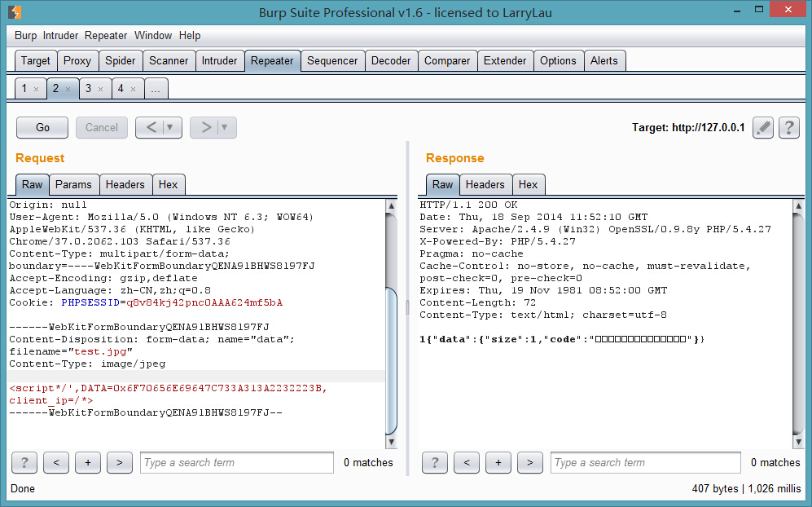
Task: Open the Window menu
Action: coord(153,35)
